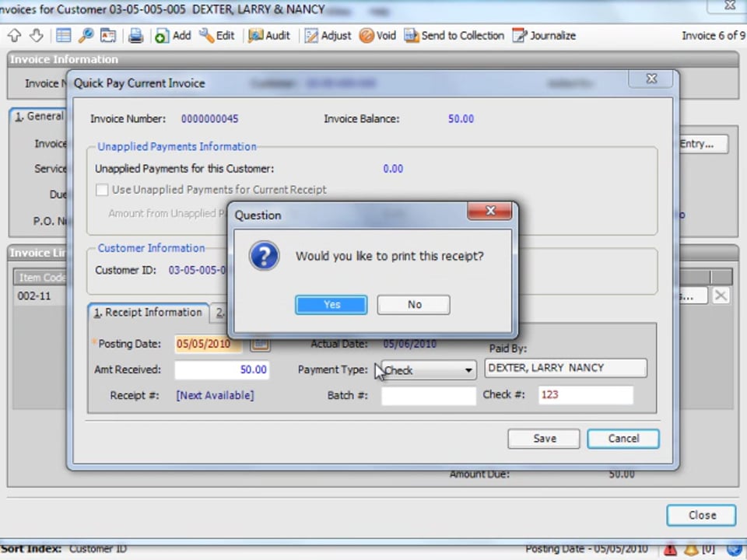Open the Payment Type dropdown
Viewport: 747px width, 560px height.
pos(468,370)
